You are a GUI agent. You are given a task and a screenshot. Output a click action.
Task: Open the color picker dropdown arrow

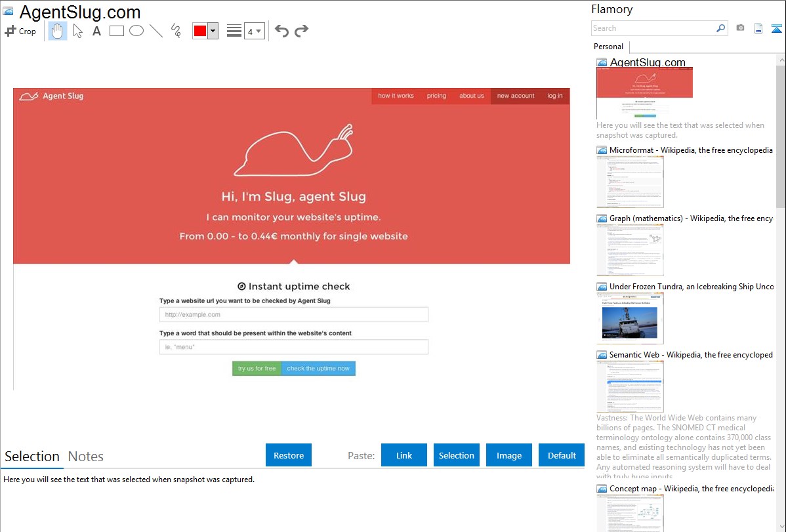click(x=213, y=31)
